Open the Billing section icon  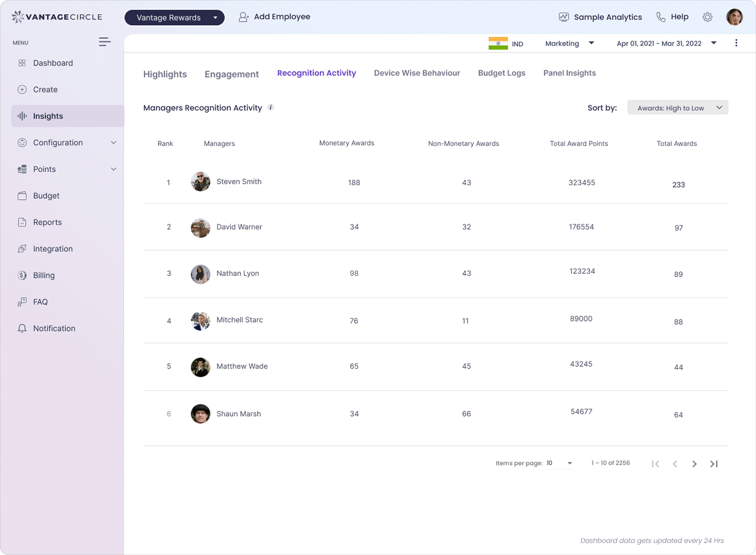pos(22,275)
